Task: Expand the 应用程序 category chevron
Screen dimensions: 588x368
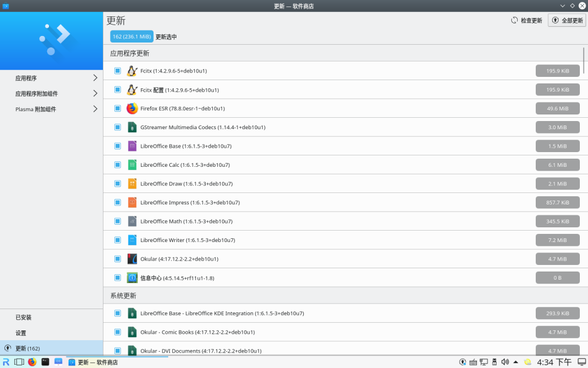Action: tap(95, 78)
